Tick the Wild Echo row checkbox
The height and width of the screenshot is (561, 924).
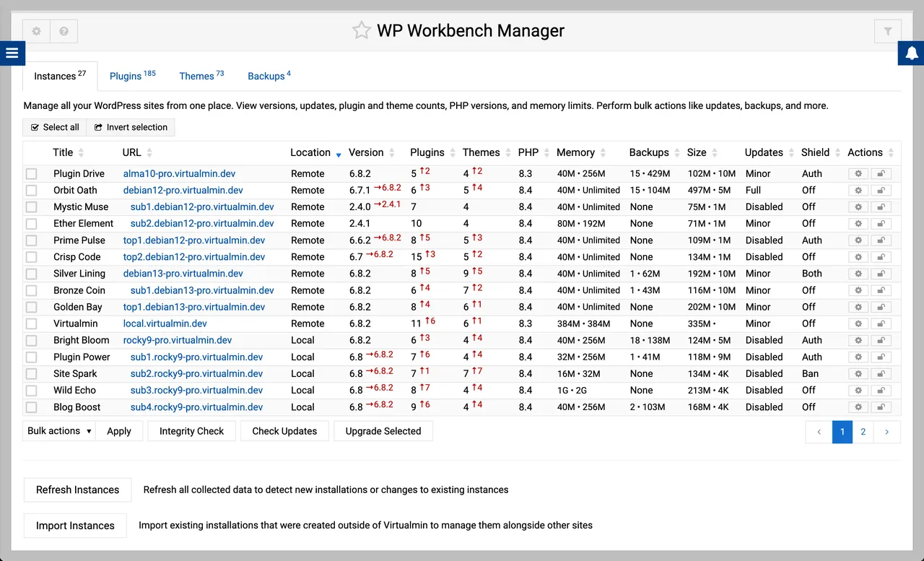(x=31, y=391)
